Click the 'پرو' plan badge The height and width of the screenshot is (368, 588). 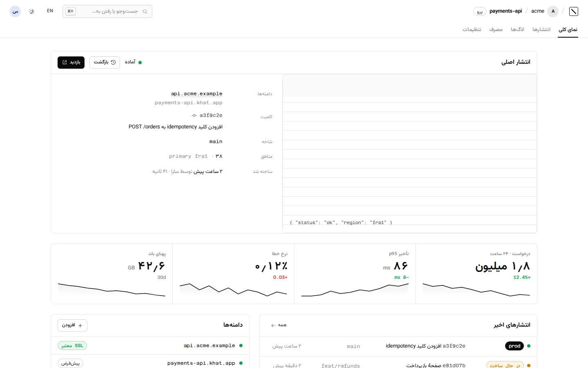(x=480, y=12)
